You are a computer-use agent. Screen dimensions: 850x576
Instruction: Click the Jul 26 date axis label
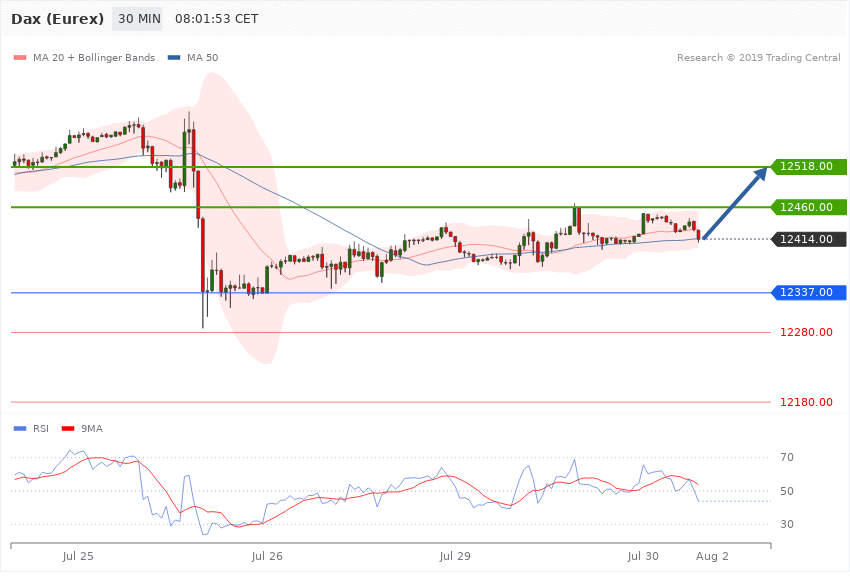tap(267, 556)
